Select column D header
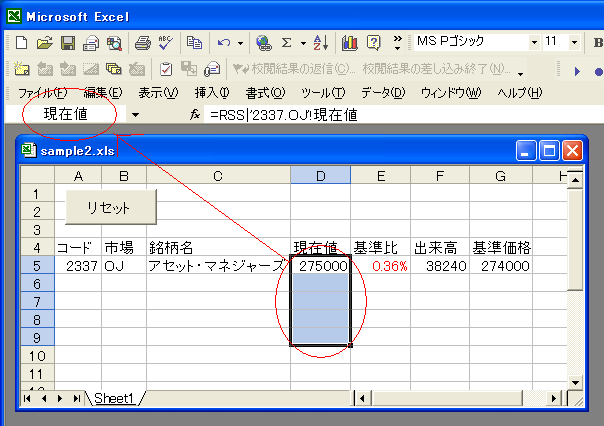The width and height of the screenshot is (604, 426). click(320, 176)
